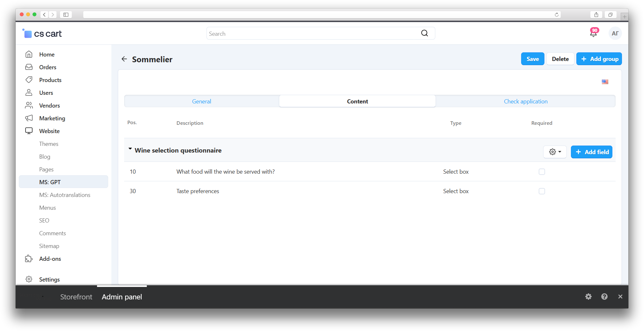Click the Add field button

[591, 152]
